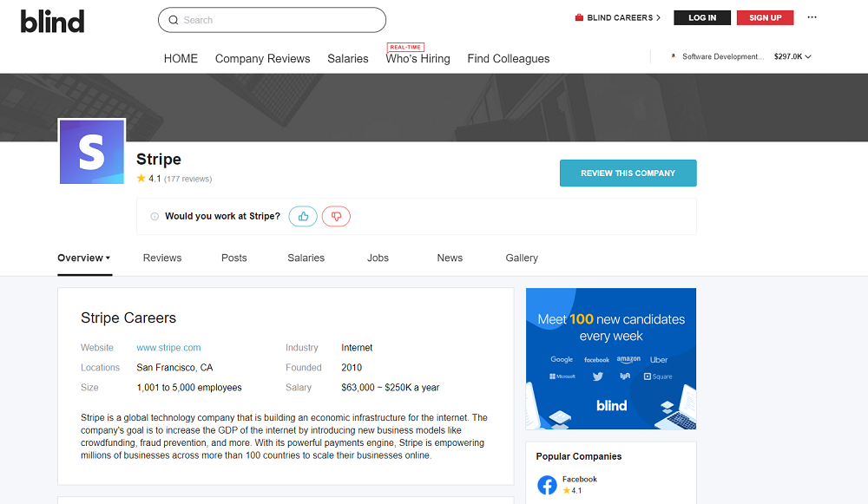Open the Blind Careers chevron link
This screenshot has height=504, width=868.
click(658, 17)
